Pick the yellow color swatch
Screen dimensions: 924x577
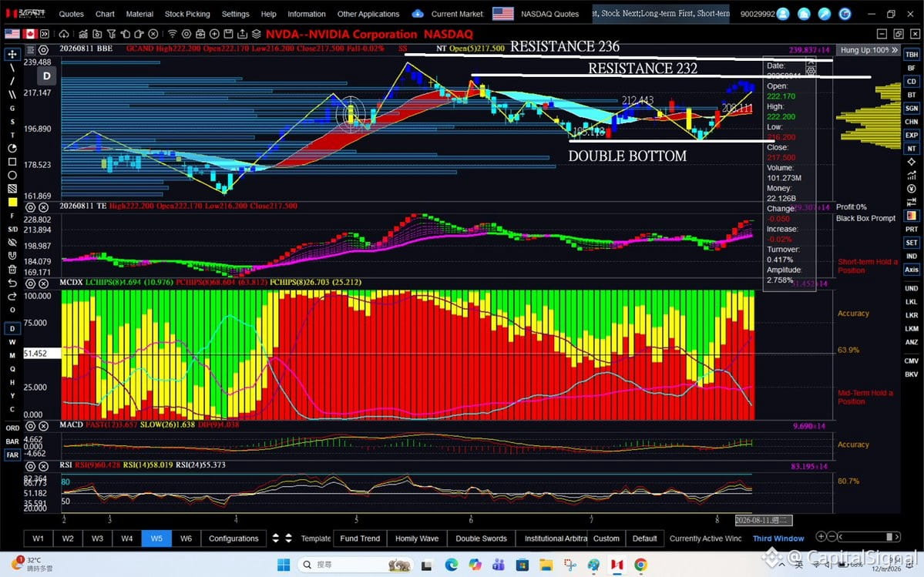[12, 203]
